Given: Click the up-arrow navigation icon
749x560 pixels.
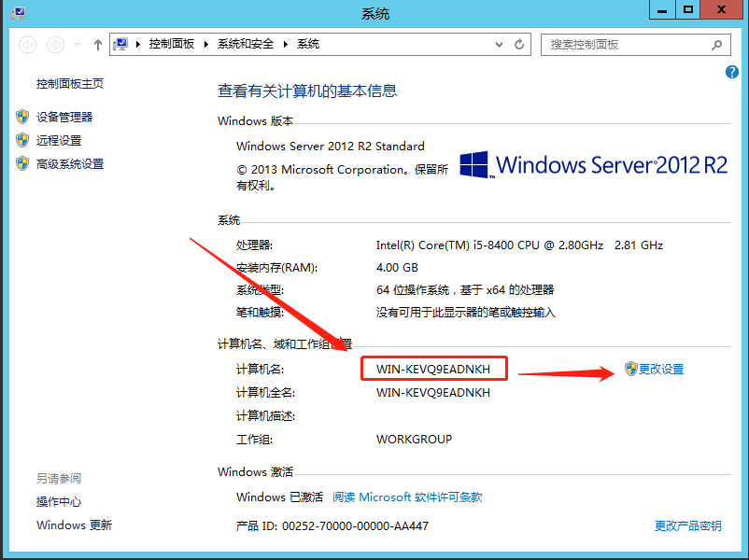Looking at the screenshot, I should coord(97,44).
